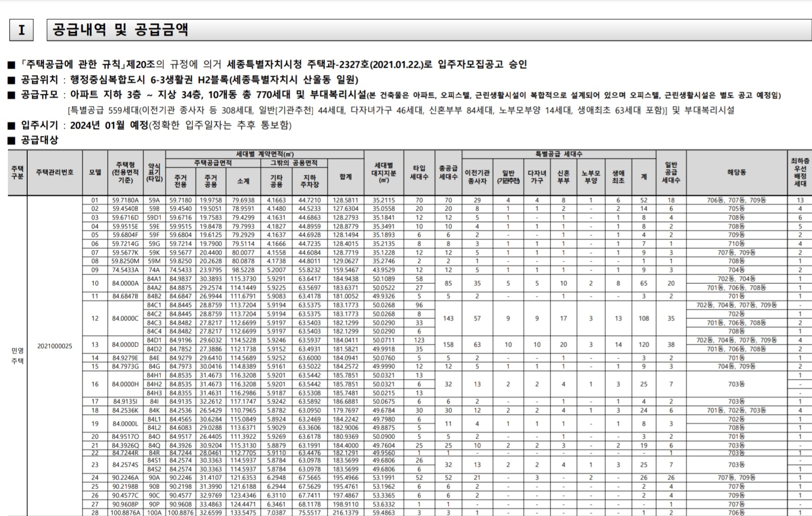Click housing type cell 90.2246A

126,477
